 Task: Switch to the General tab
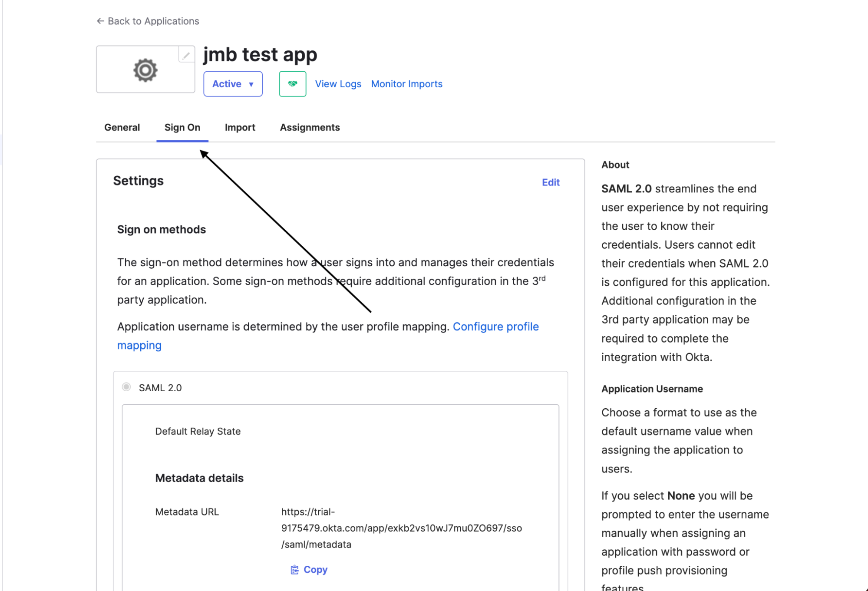tap(122, 127)
